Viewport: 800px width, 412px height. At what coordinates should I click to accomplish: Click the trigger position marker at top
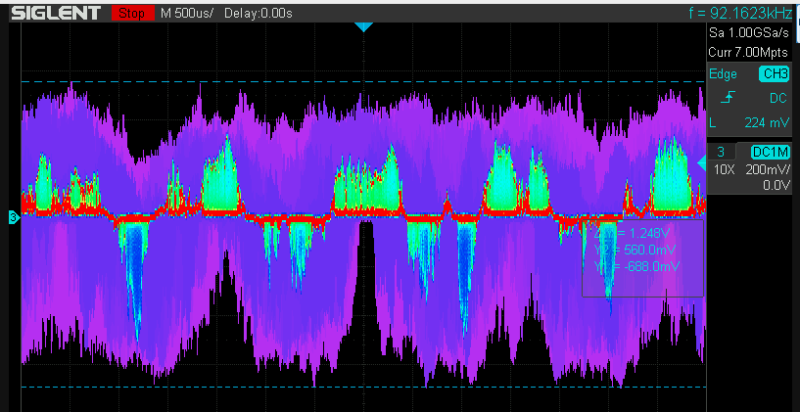click(364, 27)
